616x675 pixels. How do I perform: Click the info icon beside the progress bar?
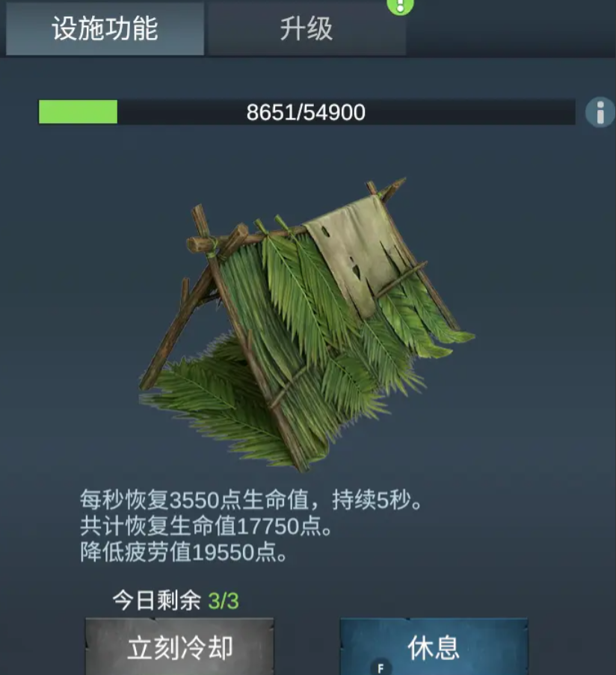coord(600,112)
